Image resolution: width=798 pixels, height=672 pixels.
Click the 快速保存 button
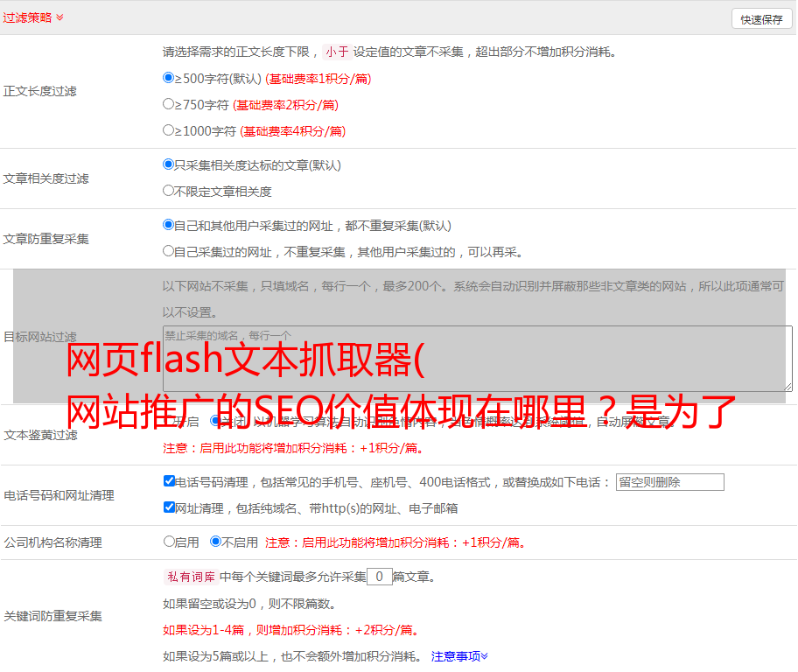(761, 19)
